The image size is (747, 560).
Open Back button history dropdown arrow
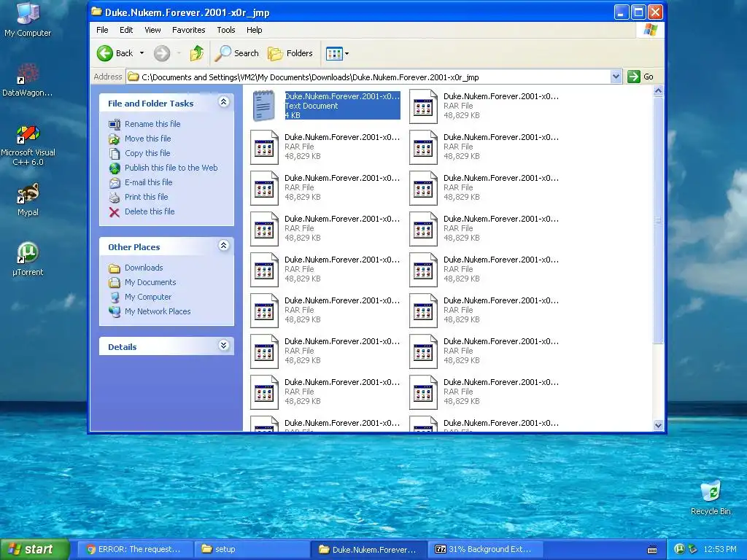pyautogui.click(x=142, y=53)
